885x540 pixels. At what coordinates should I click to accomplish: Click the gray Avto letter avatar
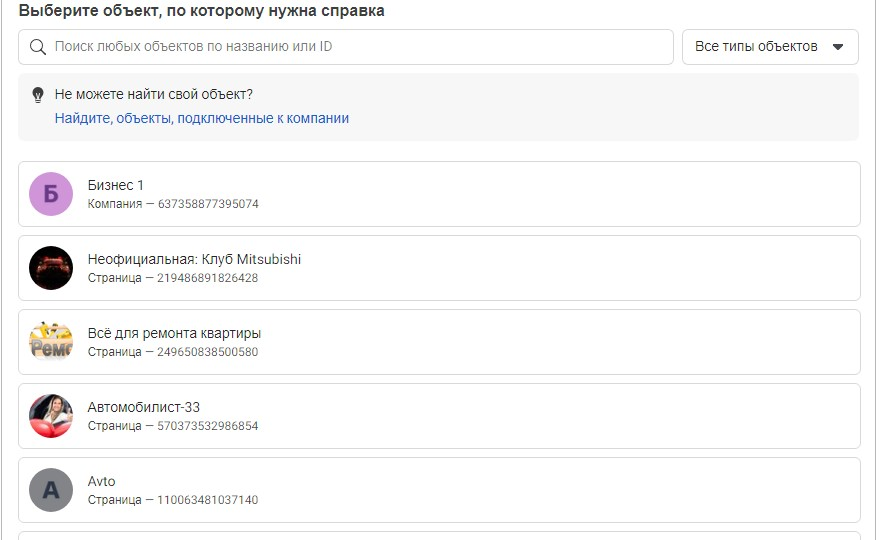pos(51,490)
